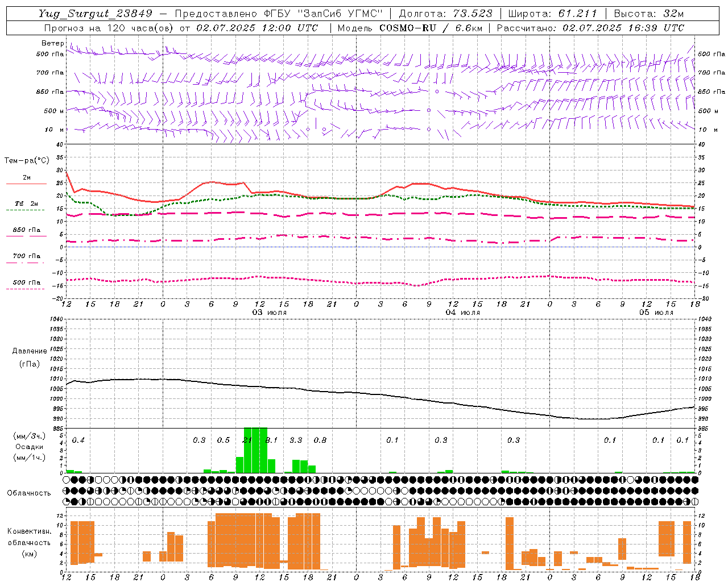This screenshot has width=728, height=582.
Task: Click the precipitation value "8.1"
Action: (272, 440)
